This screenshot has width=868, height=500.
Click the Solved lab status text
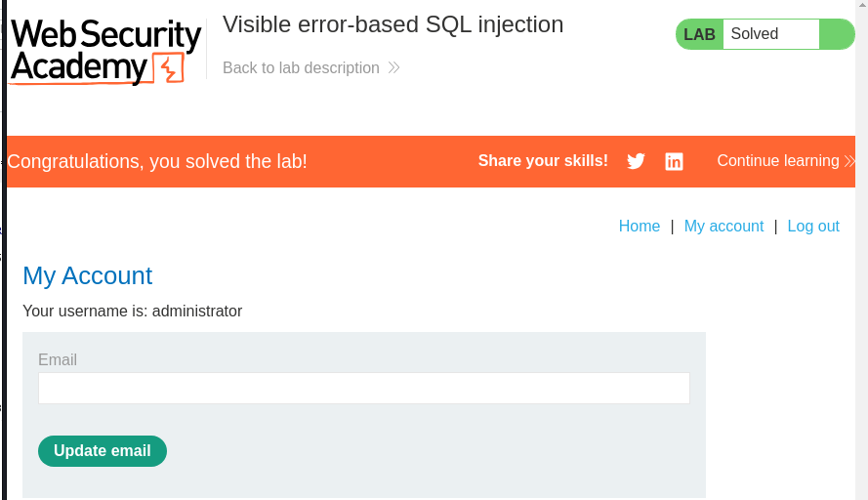(755, 34)
